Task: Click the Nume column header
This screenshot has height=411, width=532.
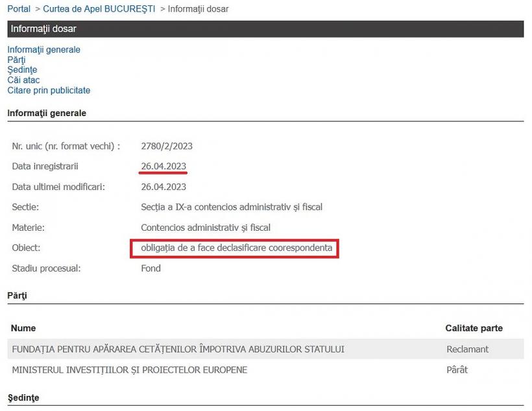Action: 21,328
